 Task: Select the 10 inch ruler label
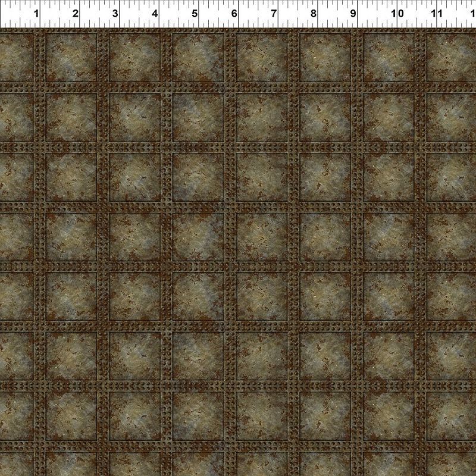click(397, 14)
